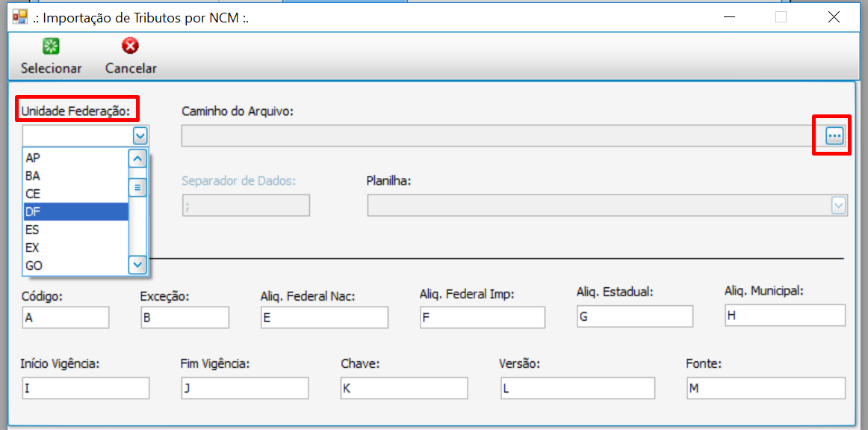The width and height of the screenshot is (868, 430).
Task: Click the Selecionar toolbar label
Action: (x=52, y=69)
